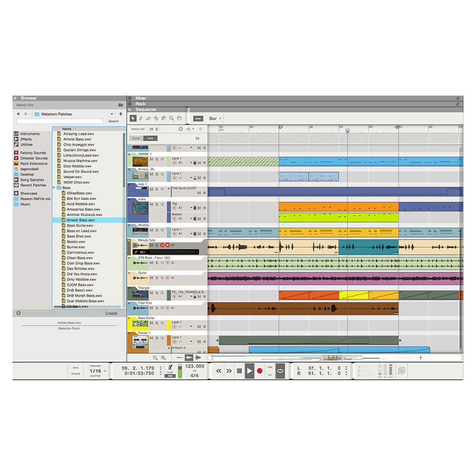
Task: Click the Record transport button
Action: (260, 371)
